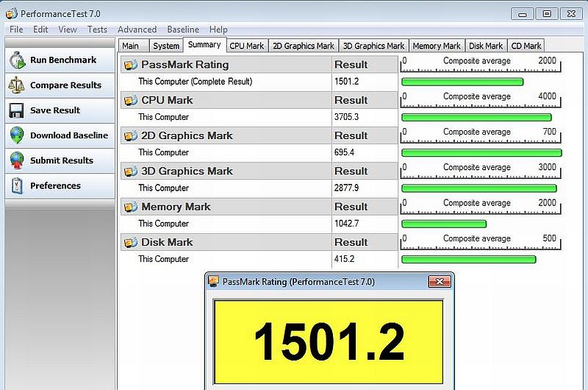Viewport: 588px width, 390px height.
Task: Start the test with Run Benchmark label
Action: point(63,60)
